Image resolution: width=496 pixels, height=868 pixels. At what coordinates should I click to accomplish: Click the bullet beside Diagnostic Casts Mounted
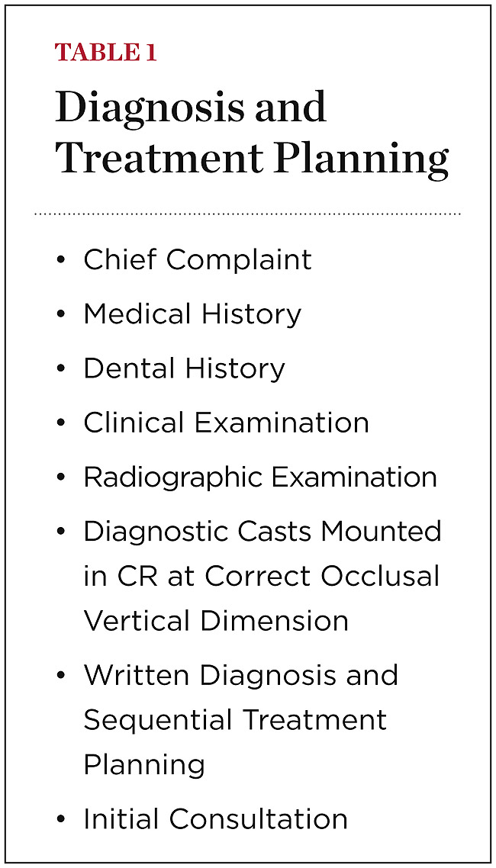[x=61, y=532]
